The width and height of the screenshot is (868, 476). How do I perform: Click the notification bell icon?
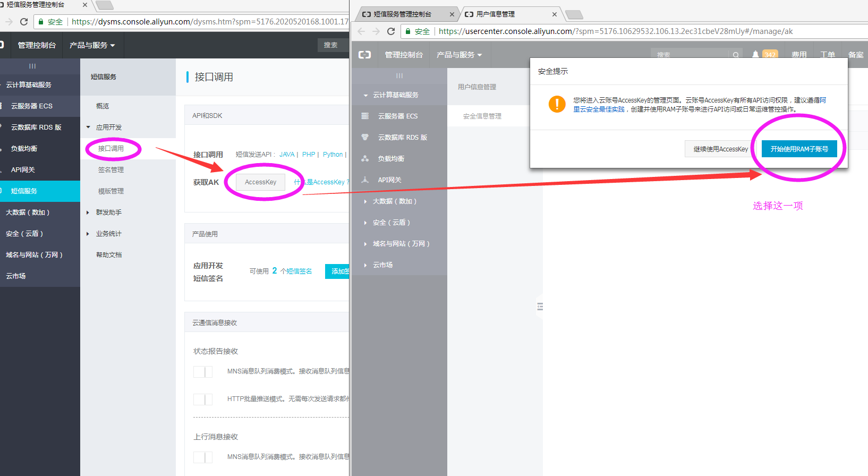[755, 55]
